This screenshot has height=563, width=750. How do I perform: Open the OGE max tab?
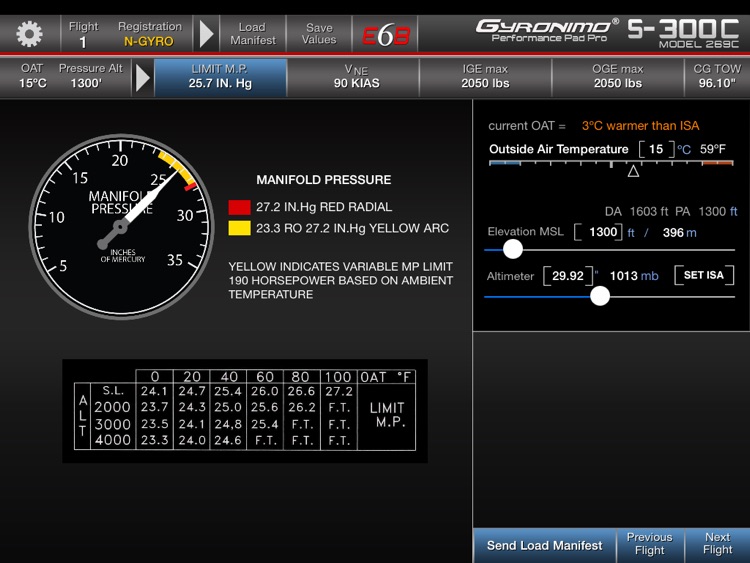617,77
